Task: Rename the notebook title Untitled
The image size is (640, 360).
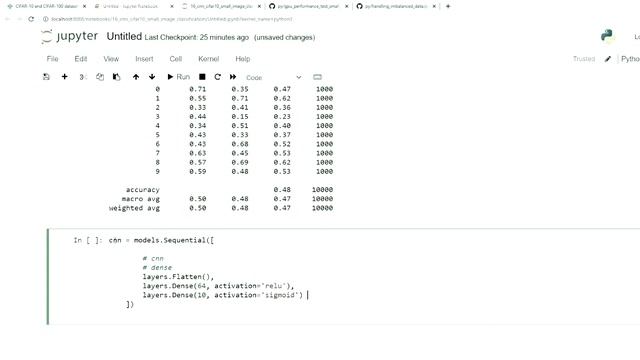Action: (x=124, y=36)
